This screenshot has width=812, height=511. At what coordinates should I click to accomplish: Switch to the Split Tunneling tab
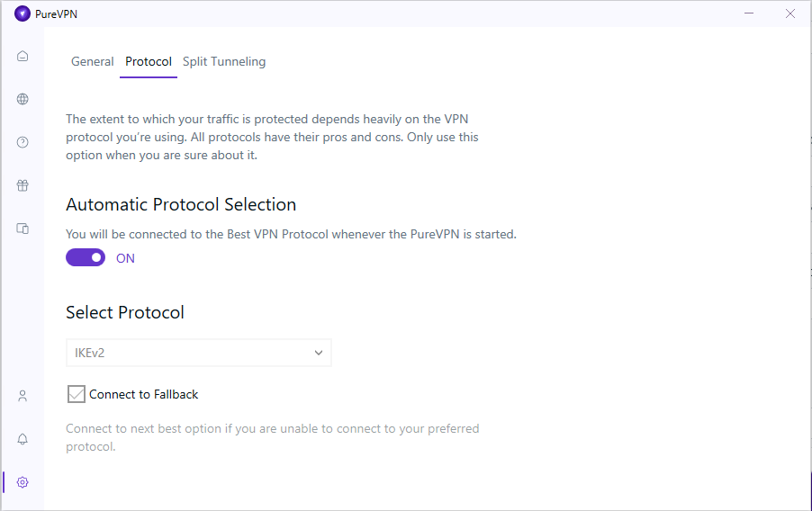(224, 61)
